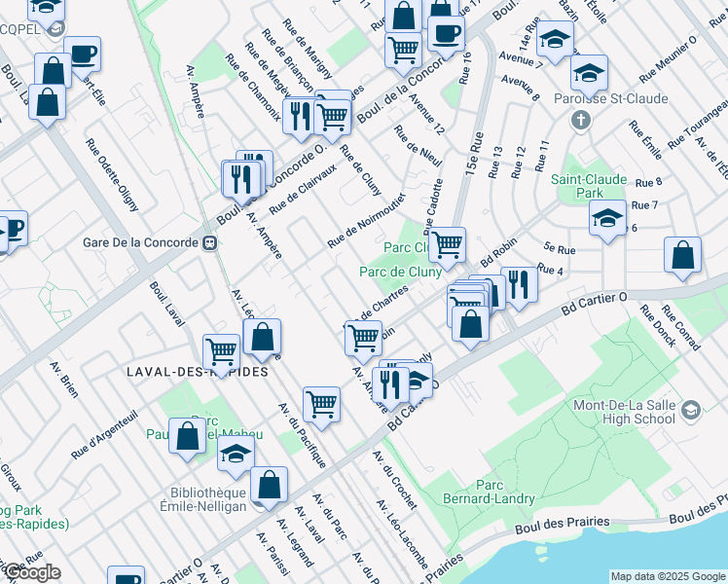Screen dimensions: 728x584
Task: Click the Rue de Noirmoutier street label
Action: point(367,220)
